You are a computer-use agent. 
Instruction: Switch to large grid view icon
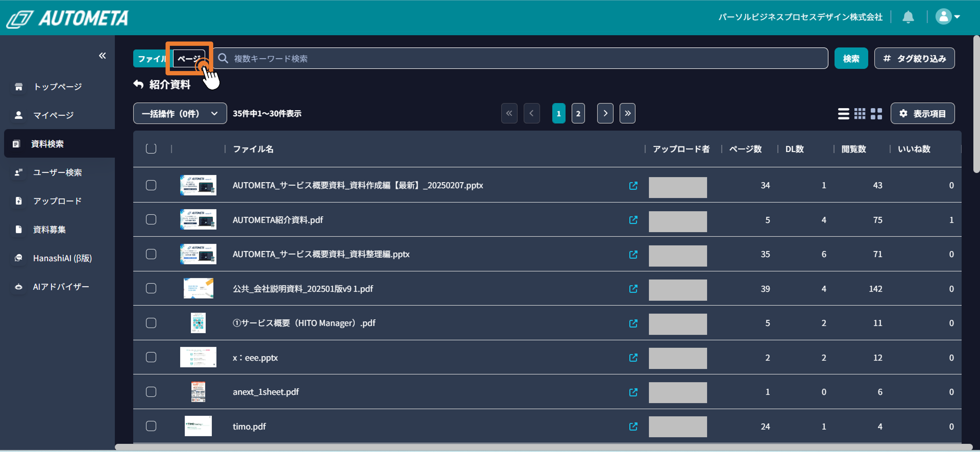click(x=876, y=114)
